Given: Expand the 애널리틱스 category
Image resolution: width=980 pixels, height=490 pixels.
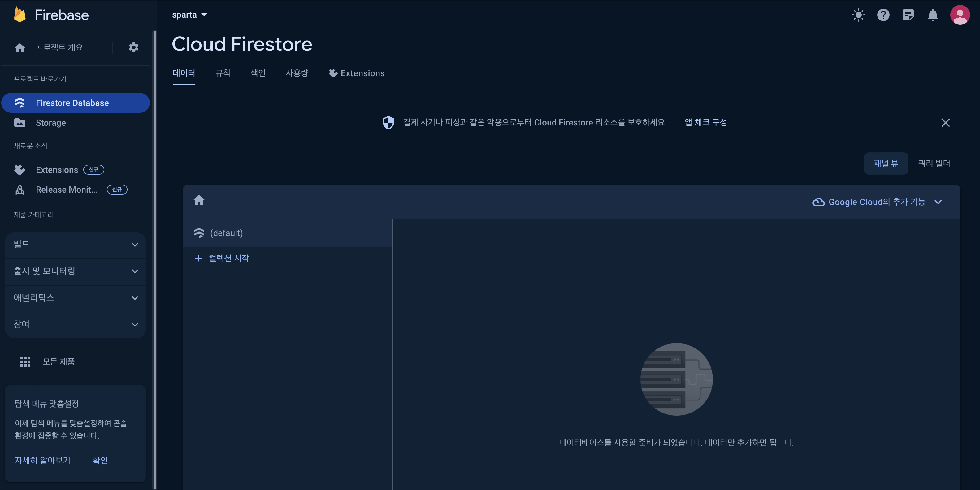Looking at the screenshot, I should click(75, 298).
